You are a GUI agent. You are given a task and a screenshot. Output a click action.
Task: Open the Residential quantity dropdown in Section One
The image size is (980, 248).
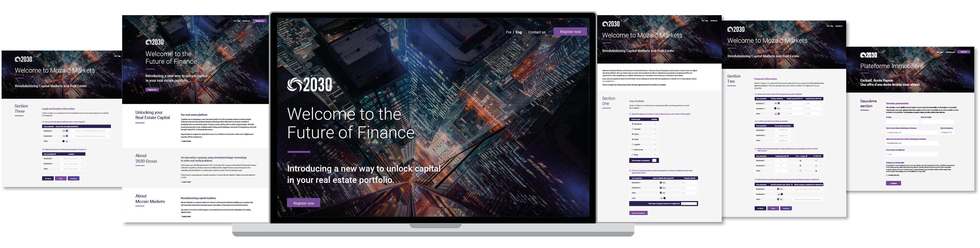pyautogui.click(x=654, y=124)
